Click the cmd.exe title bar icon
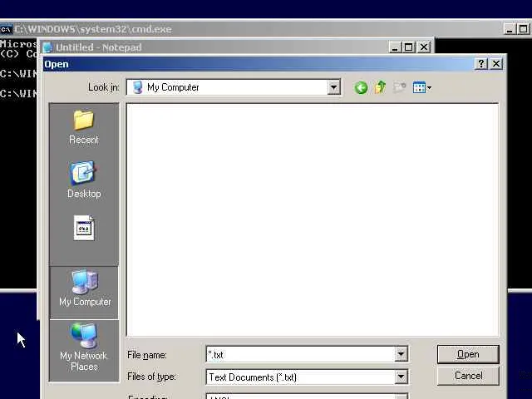Image resolution: width=532 pixels, height=399 pixels. [6, 30]
